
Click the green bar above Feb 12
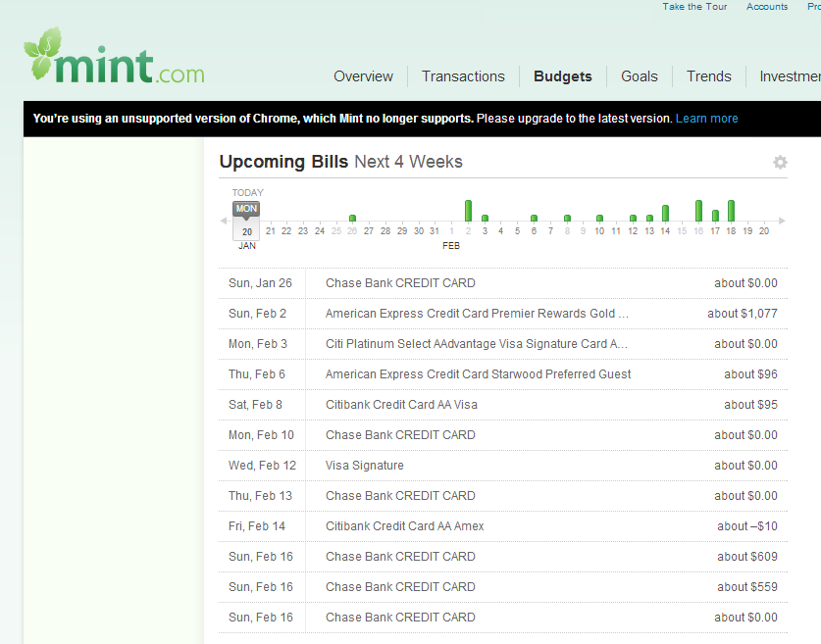pos(633,218)
